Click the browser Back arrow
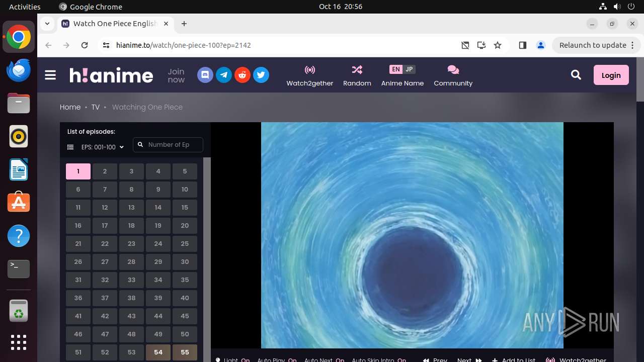644x362 pixels. coord(48,45)
